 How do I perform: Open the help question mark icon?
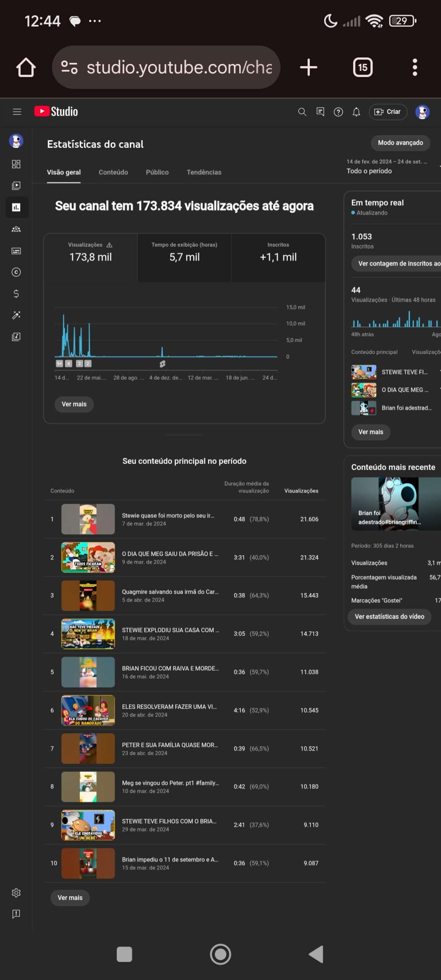pos(338,112)
